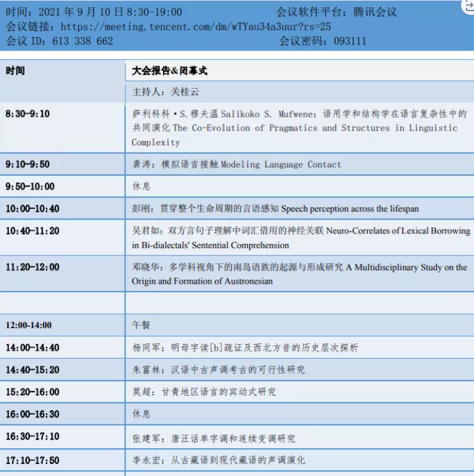Click the Modeling Language Contact entry
The width and height of the screenshot is (474, 476).
(x=236, y=164)
